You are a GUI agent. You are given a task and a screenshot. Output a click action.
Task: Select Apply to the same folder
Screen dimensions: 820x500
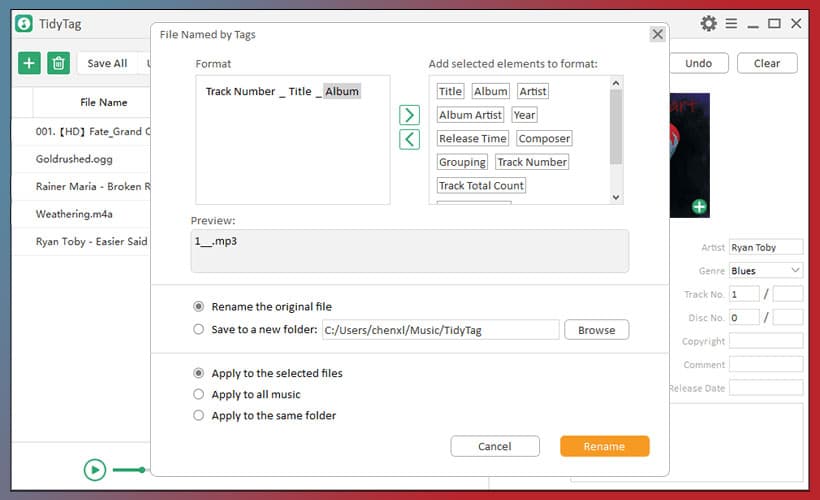198,415
